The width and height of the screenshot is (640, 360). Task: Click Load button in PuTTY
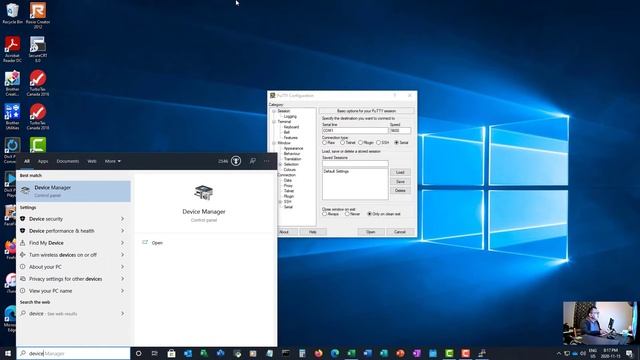400,172
